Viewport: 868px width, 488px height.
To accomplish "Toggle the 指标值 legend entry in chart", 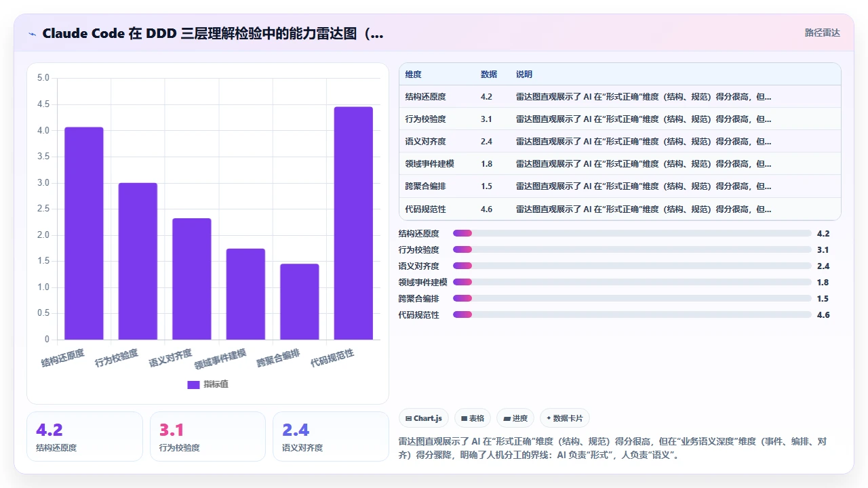I will pyautogui.click(x=208, y=384).
